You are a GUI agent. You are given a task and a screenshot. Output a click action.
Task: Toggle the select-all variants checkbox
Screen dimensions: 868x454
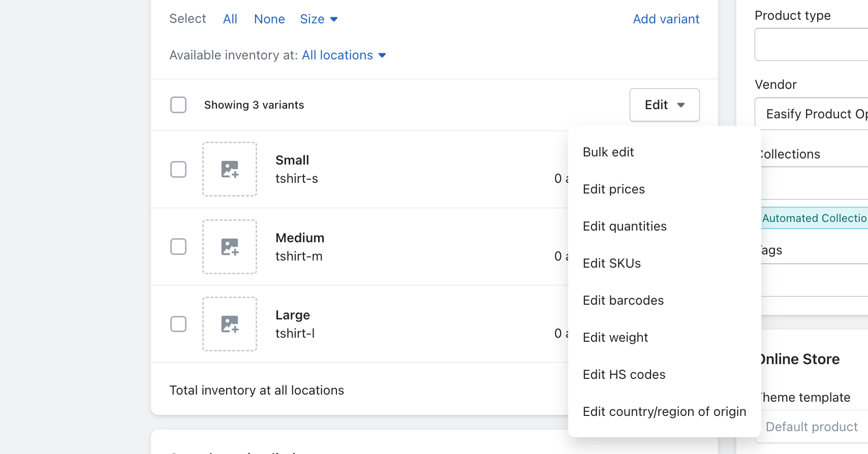click(178, 105)
